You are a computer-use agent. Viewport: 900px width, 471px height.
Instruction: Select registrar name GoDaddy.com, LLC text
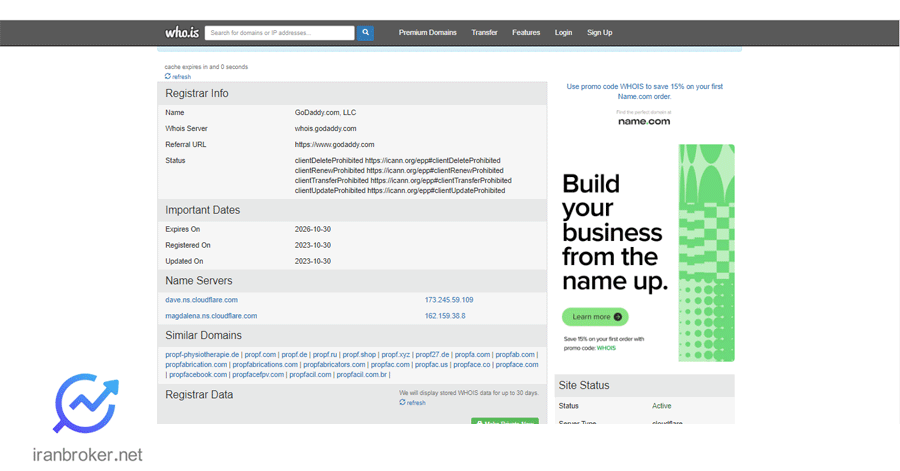click(x=325, y=112)
